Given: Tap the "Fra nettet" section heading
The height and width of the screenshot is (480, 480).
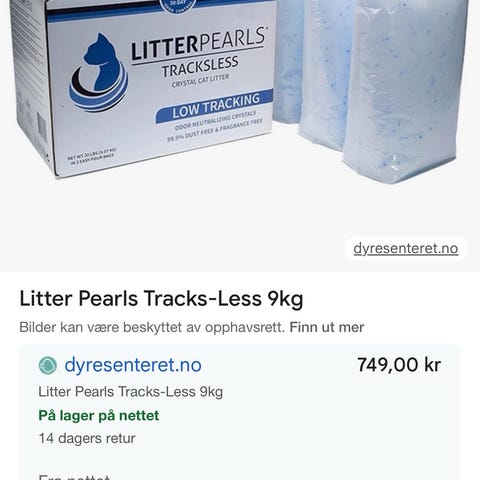Looking at the screenshot, I should pyautogui.click(x=74, y=477).
